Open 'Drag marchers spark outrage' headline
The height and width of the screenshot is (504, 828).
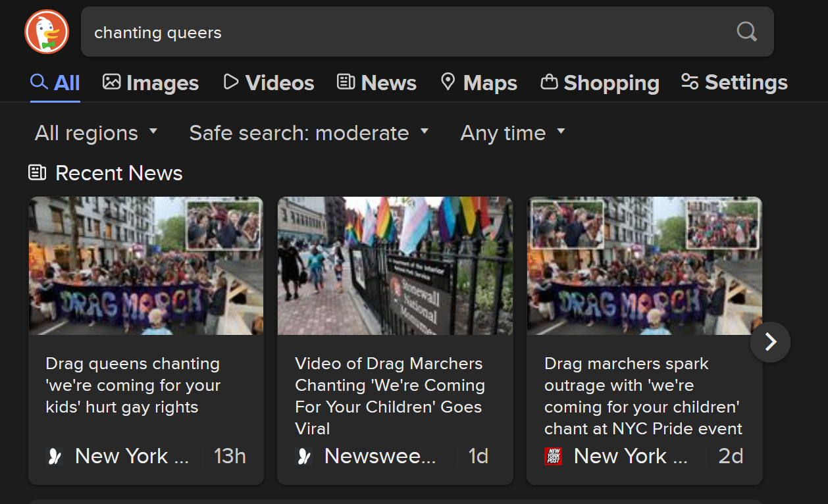(643, 396)
